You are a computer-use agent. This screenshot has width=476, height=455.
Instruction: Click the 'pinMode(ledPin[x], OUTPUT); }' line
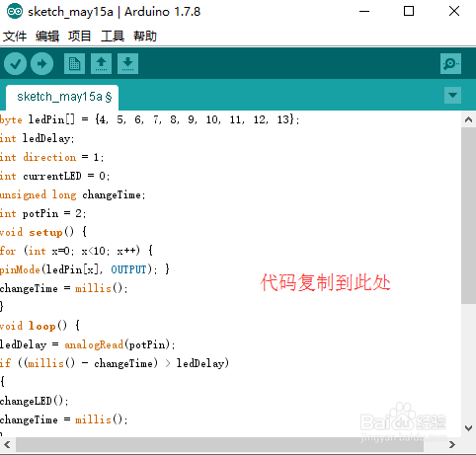(85, 269)
